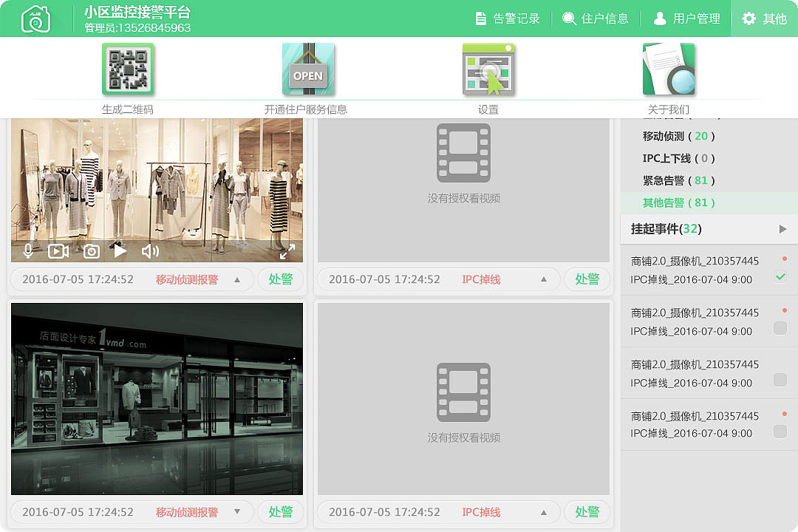Click the mannequin clothing store video feed
The image size is (798, 532).
point(157,191)
